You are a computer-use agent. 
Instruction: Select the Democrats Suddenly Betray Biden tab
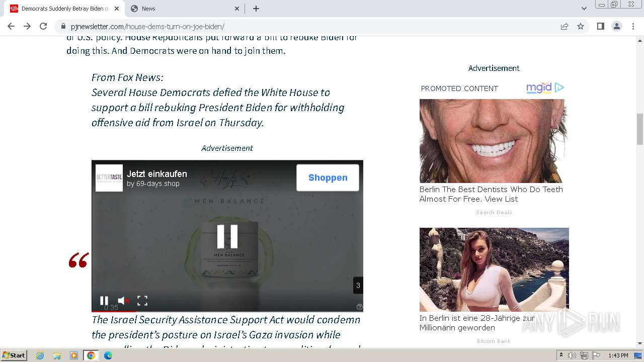[x=65, y=9]
